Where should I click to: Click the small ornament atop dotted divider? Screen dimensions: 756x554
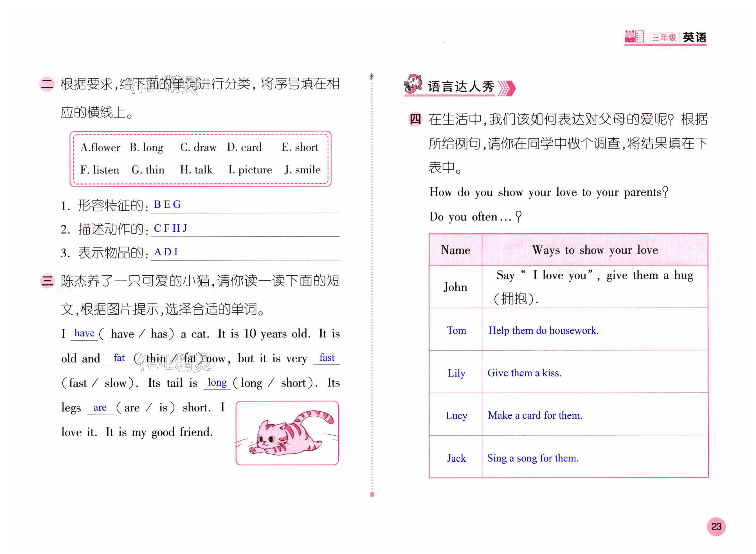coord(371,76)
